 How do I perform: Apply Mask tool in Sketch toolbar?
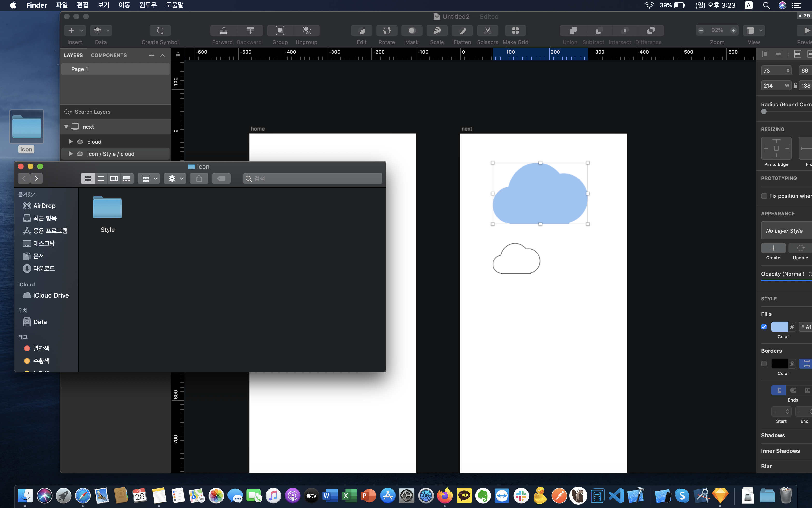click(412, 30)
